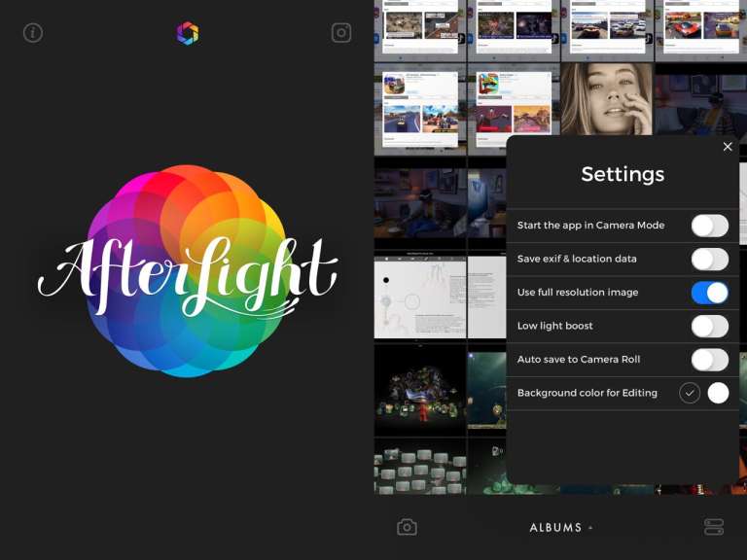Enable Start the app in Camera Mode
This screenshot has height=560, width=747.
click(709, 226)
